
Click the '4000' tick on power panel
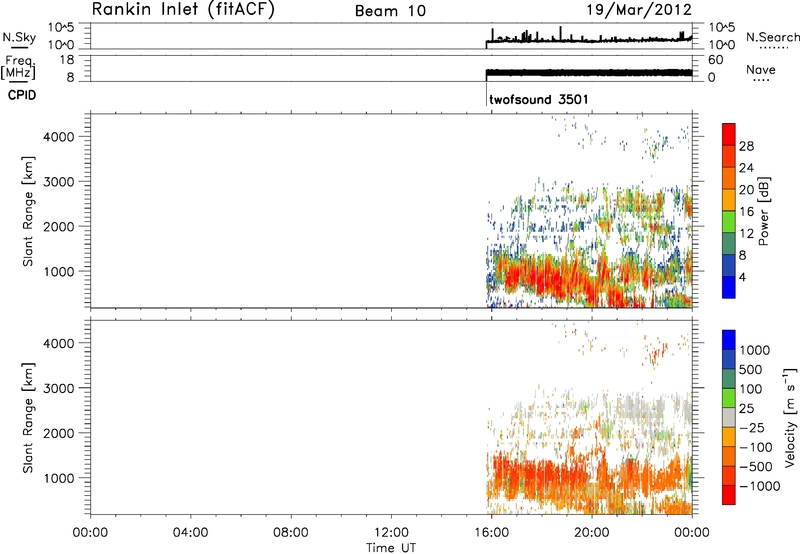(59, 137)
